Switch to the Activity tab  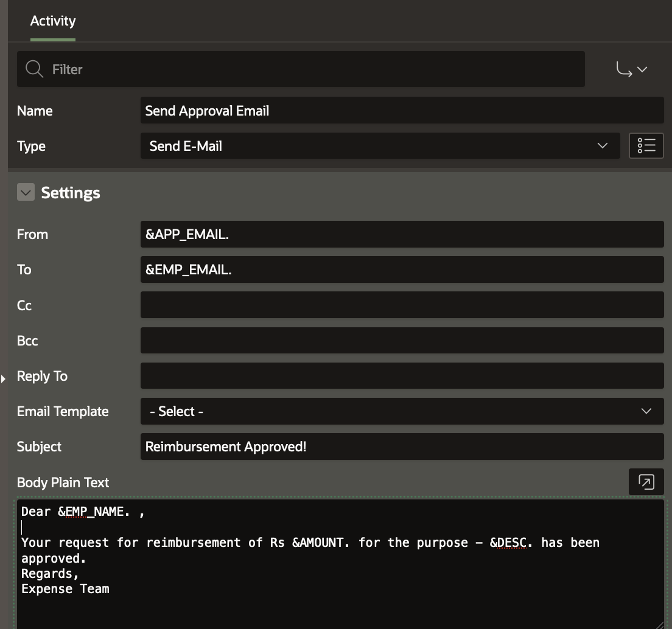tap(53, 21)
